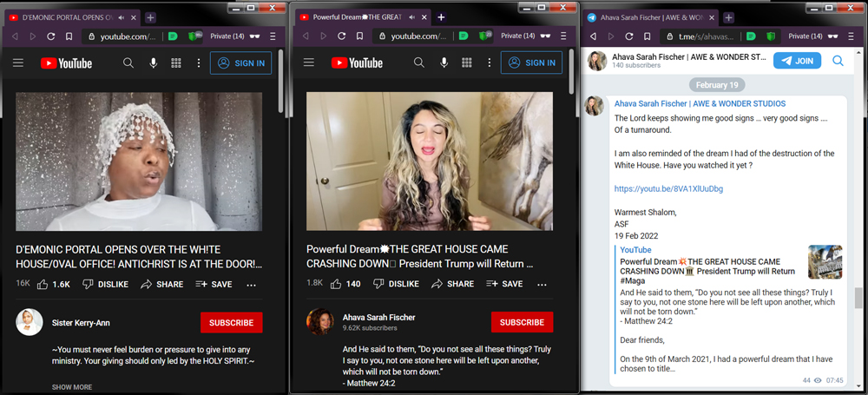Bookmark the t.me Telegram page
Viewport: 868px width, 395px height.
pos(648,36)
